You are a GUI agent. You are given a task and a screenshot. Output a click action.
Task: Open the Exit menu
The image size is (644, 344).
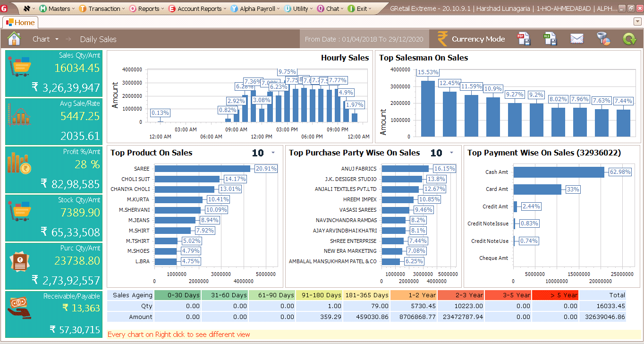[x=361, y=9]
